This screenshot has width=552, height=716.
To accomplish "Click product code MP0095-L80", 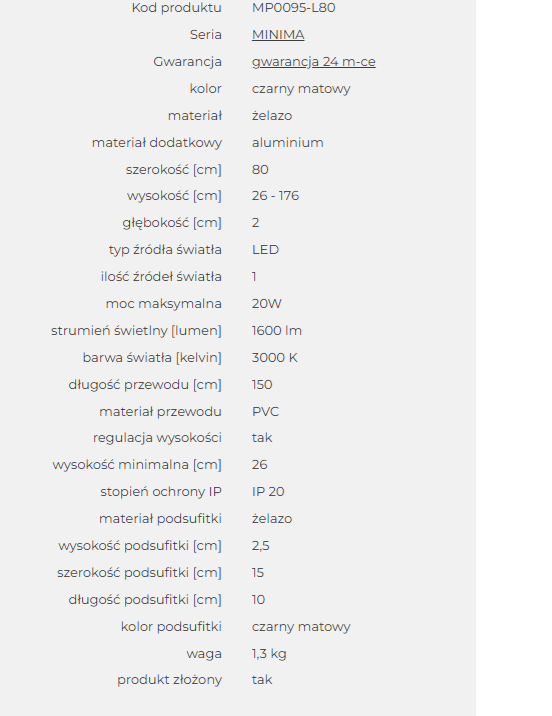I will point(294,8).
